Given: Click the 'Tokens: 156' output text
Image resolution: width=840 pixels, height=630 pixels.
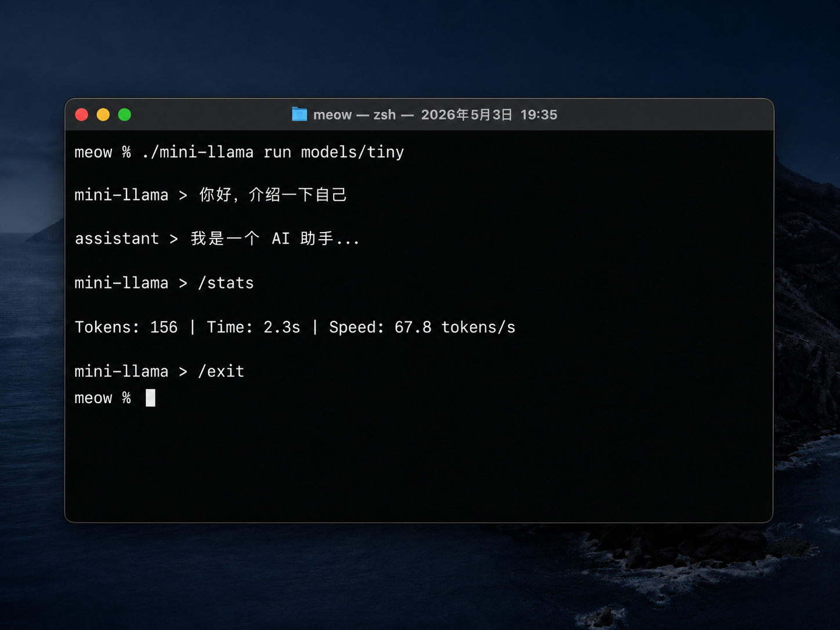Looking at the screenshot, I should [x=126, y=327].
